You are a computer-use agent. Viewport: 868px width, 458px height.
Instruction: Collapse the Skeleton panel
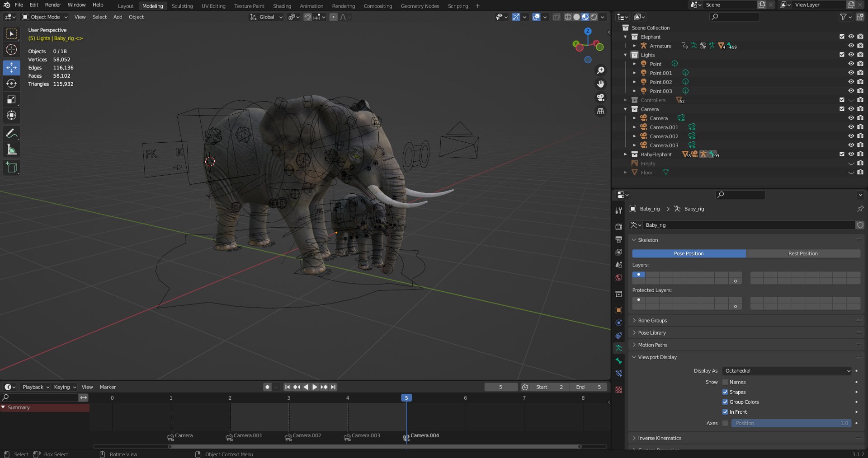634,240
